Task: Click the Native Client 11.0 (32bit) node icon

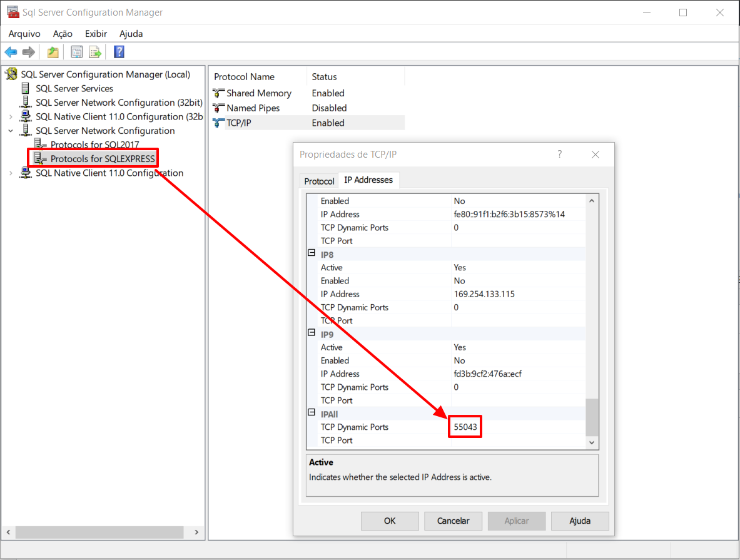Action: coord(26,116)
